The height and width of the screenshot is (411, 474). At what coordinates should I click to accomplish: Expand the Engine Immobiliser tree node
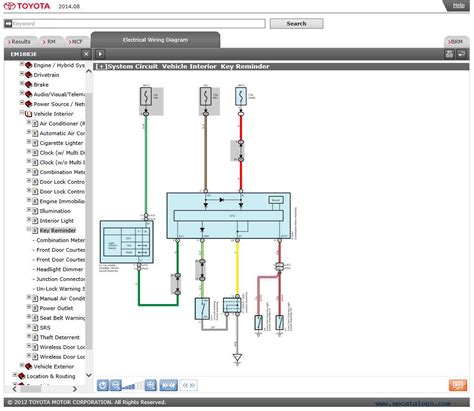point(29,200)
